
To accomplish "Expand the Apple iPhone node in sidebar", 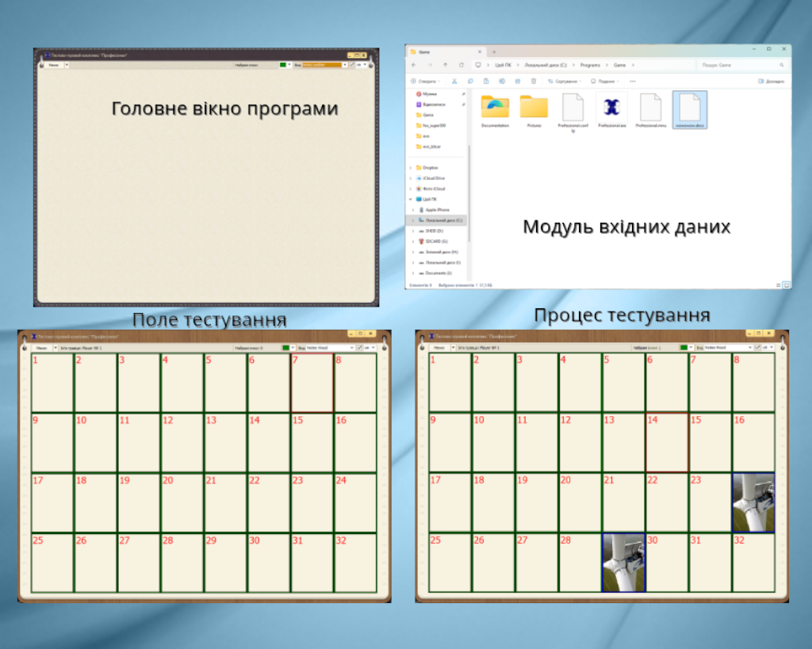I will click(413, 210).
